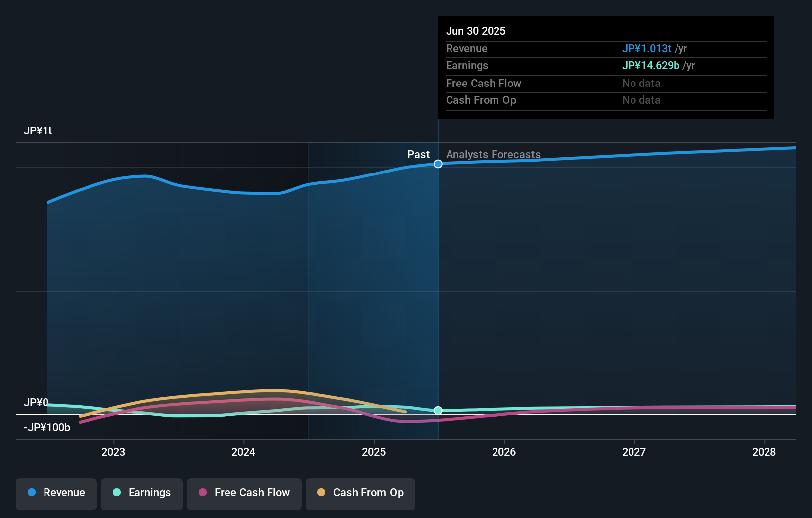Open the Jun 30 2025 tooltip header
The width and height of the screenshot is (812, 518).
[x=476, y=31]
